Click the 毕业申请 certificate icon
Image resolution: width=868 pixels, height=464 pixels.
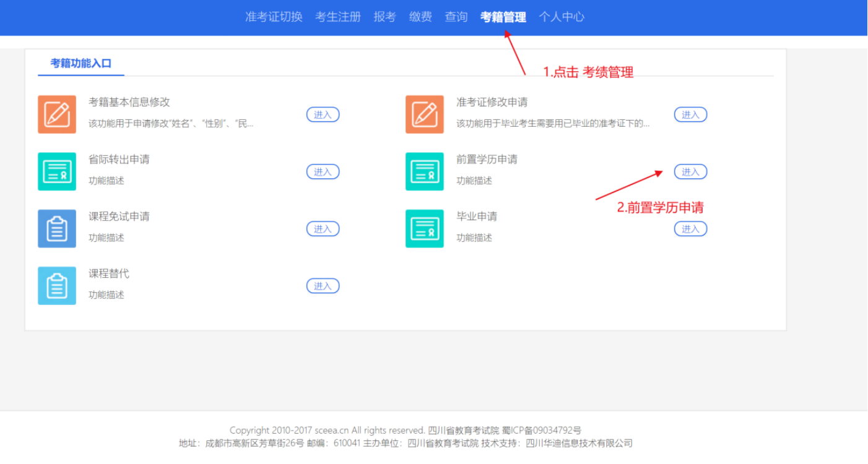click(x=425, y=228)
